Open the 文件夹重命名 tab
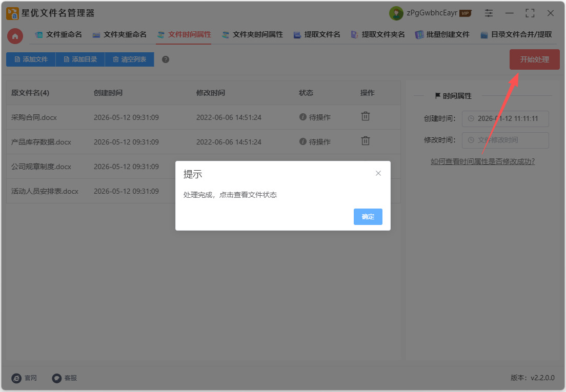 [x=119, y=35]
